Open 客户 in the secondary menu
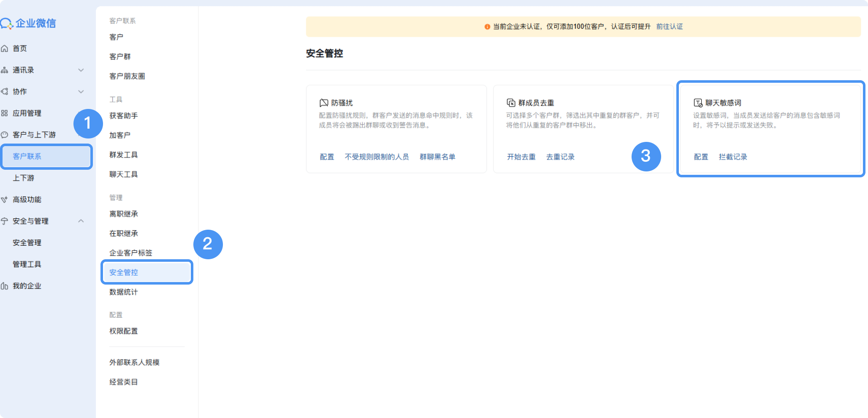The image size is (868, 418). coord(117,37)
